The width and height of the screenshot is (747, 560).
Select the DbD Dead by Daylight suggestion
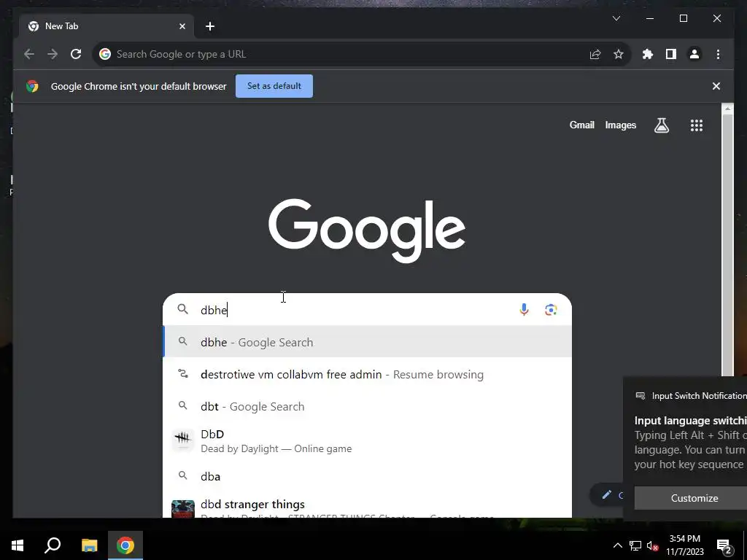(367, 441)
